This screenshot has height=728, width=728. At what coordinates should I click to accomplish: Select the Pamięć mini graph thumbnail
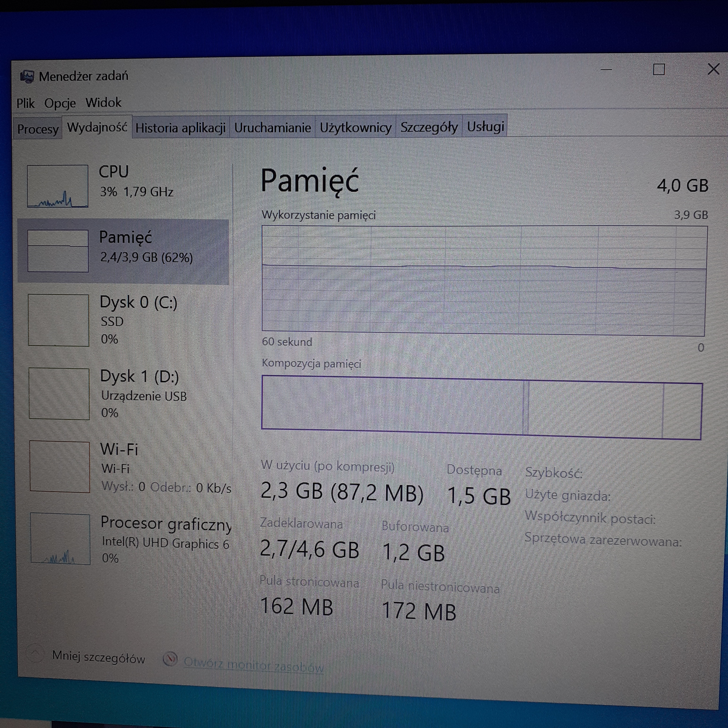tap(58, 251)
